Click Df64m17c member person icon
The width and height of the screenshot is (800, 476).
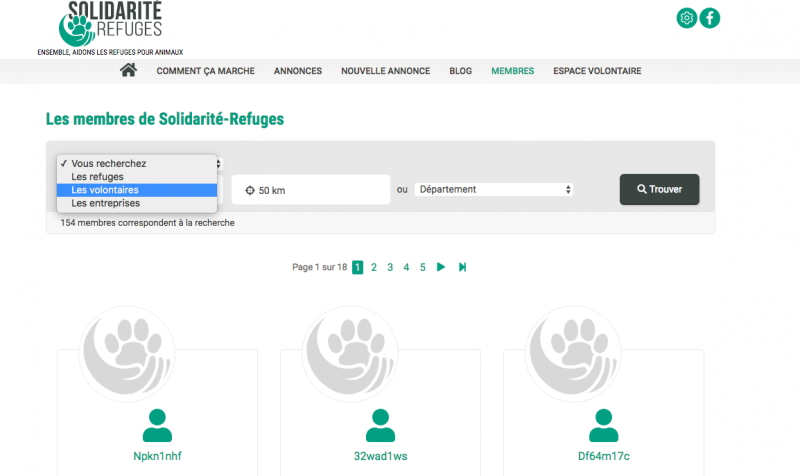tap(604, 424)
